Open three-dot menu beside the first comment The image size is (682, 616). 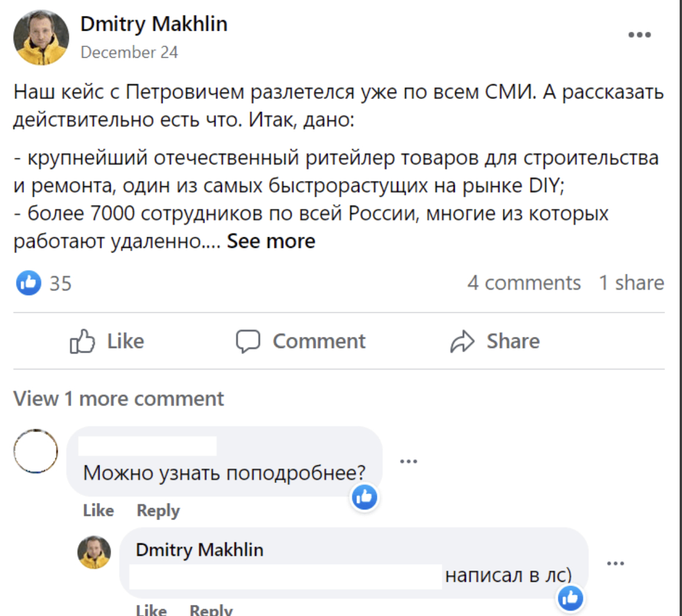(408, 461)
